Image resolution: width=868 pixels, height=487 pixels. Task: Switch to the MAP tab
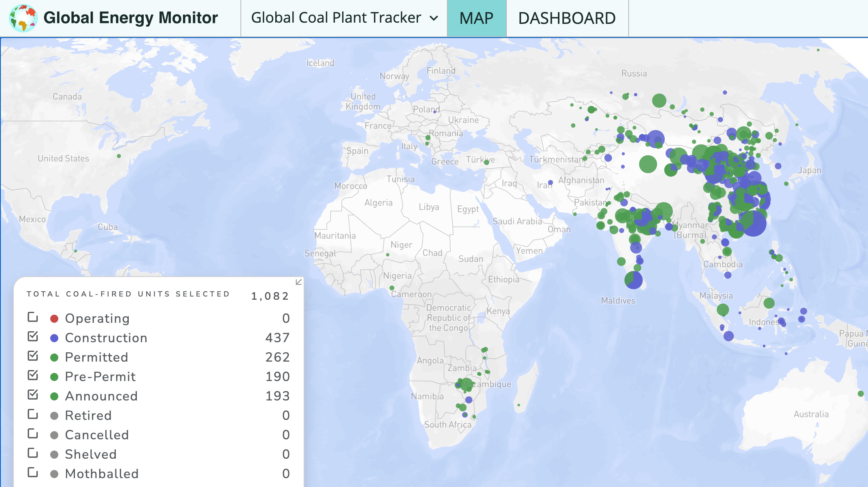click(x=477, y=18)
